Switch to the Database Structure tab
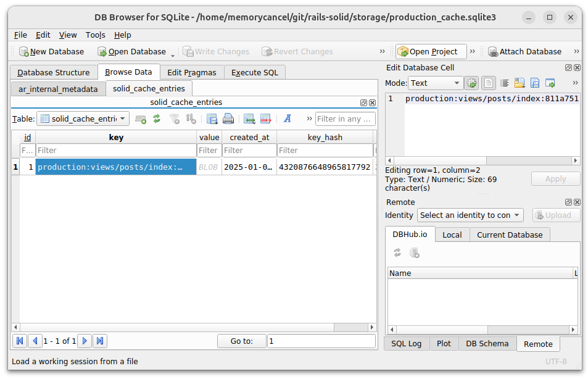The height and width of the screenshot is (379, 588). pos(54,72)
